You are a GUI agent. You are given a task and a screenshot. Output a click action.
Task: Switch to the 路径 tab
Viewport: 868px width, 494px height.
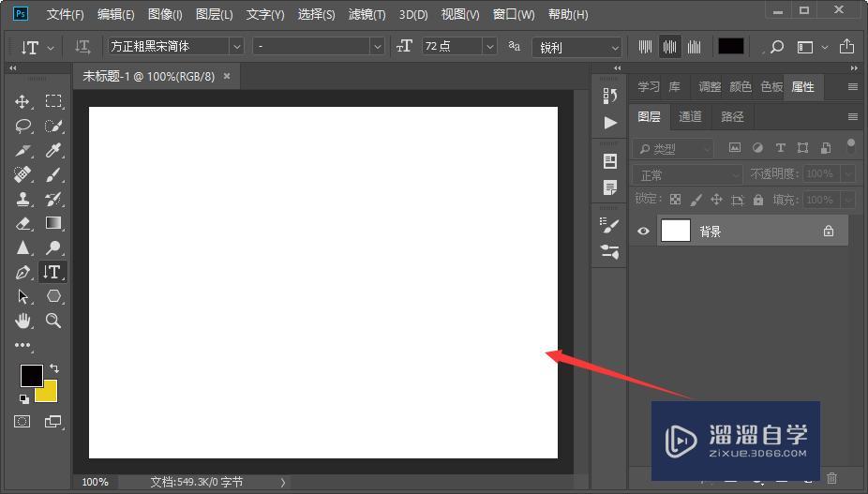(x=732, y=116)
